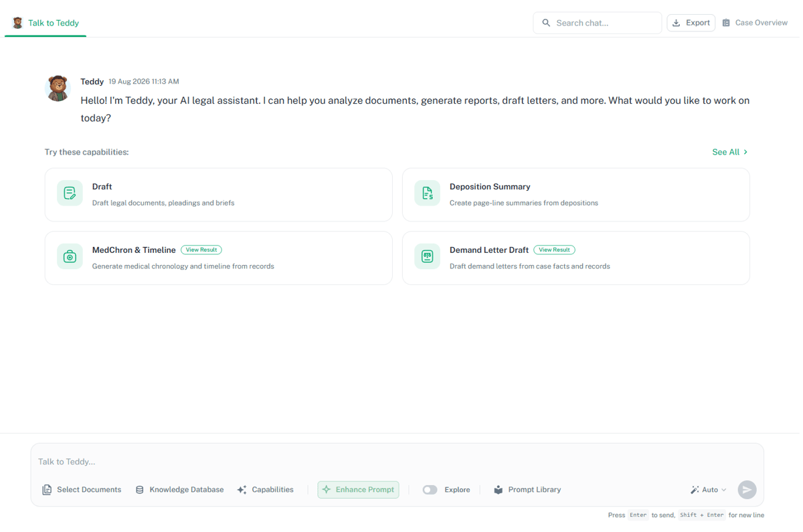Click the magnifier icon in the search box
Image resolution: width=803 pixels, height=532 pixels.
point(546,23)
